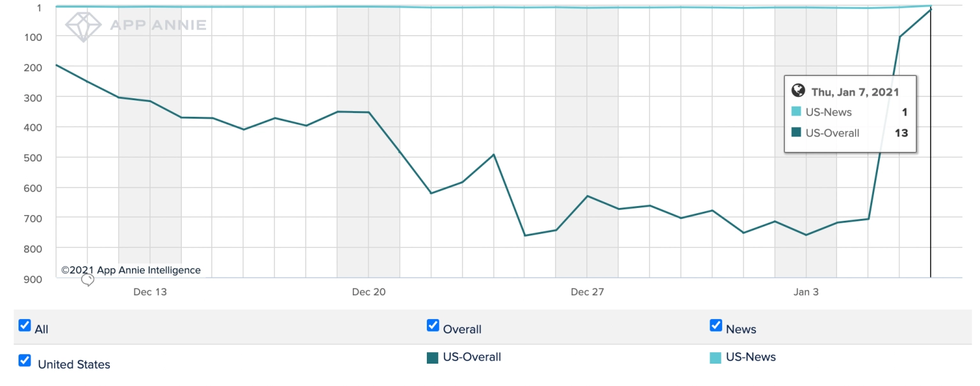The image size is (980, 386).
Task: Uncheck the Overall category checkbox
Action: coord(433,325)
